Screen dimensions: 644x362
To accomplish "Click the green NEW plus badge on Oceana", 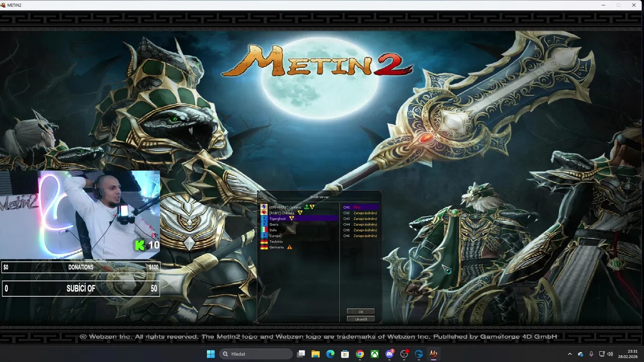I will tap(306, 207).
